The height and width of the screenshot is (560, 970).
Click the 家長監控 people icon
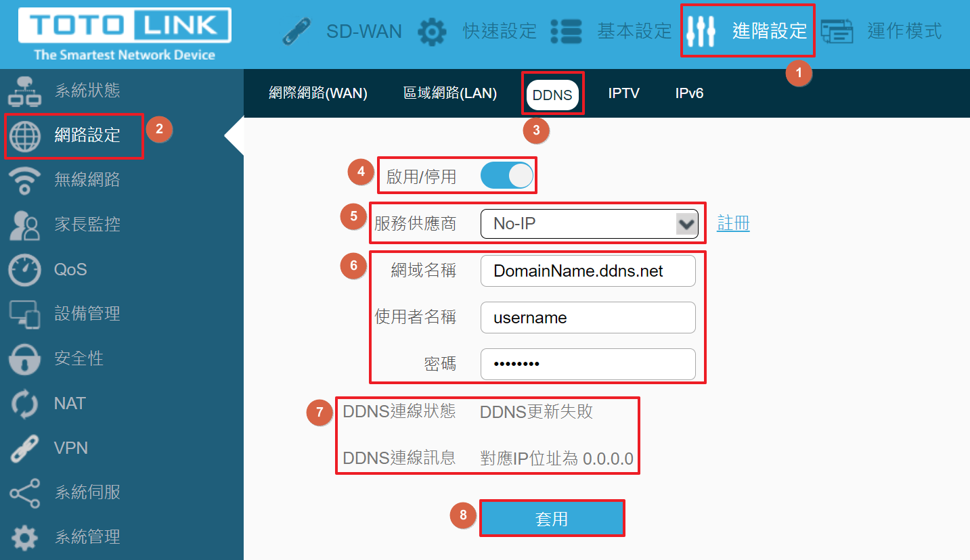pos(24,225)
